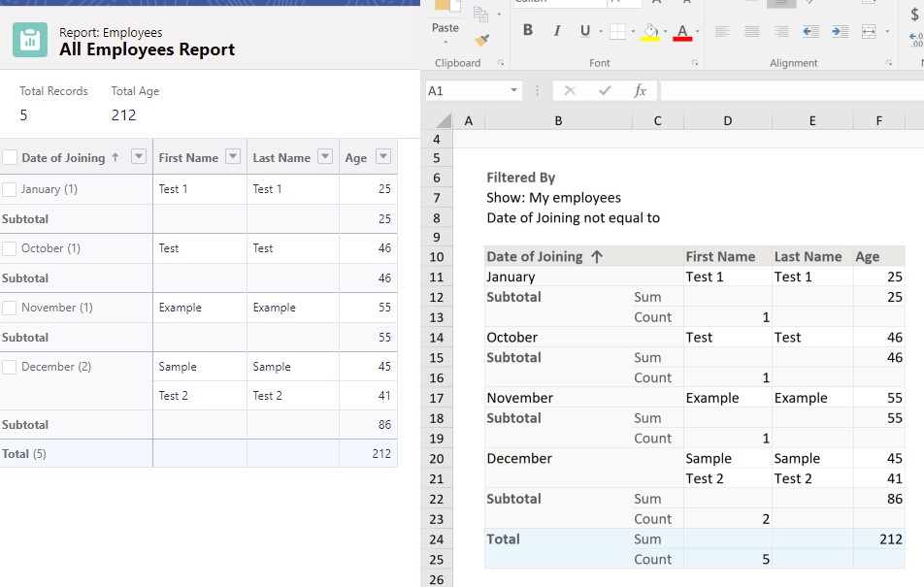
Task: Click Align Left icon in Alignment group
Action: [722, 31]
